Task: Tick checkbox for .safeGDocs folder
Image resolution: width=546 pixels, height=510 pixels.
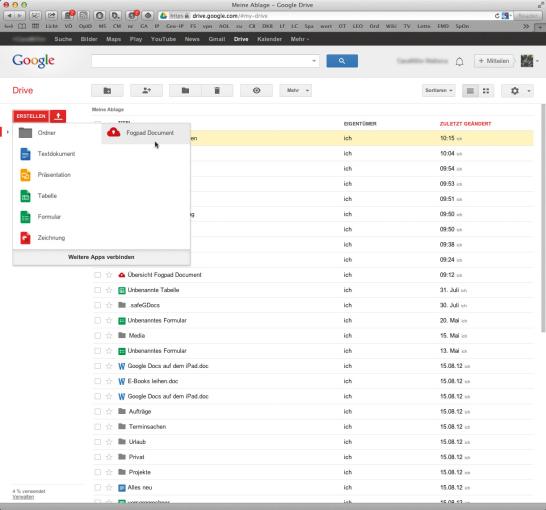Action: coord(98,305)
